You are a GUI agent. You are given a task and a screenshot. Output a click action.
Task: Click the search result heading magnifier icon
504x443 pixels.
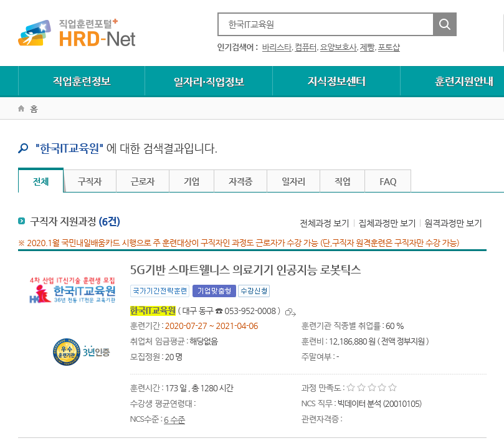23,148
